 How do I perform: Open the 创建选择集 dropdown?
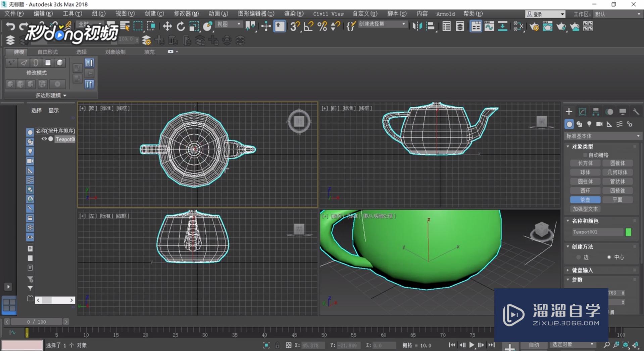(x=382, y=24)
